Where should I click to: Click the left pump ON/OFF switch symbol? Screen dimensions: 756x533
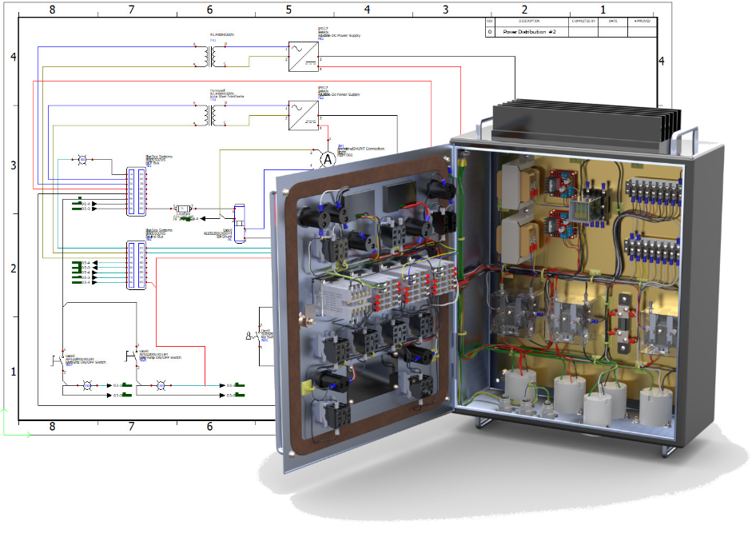click(x=59, y=360)
